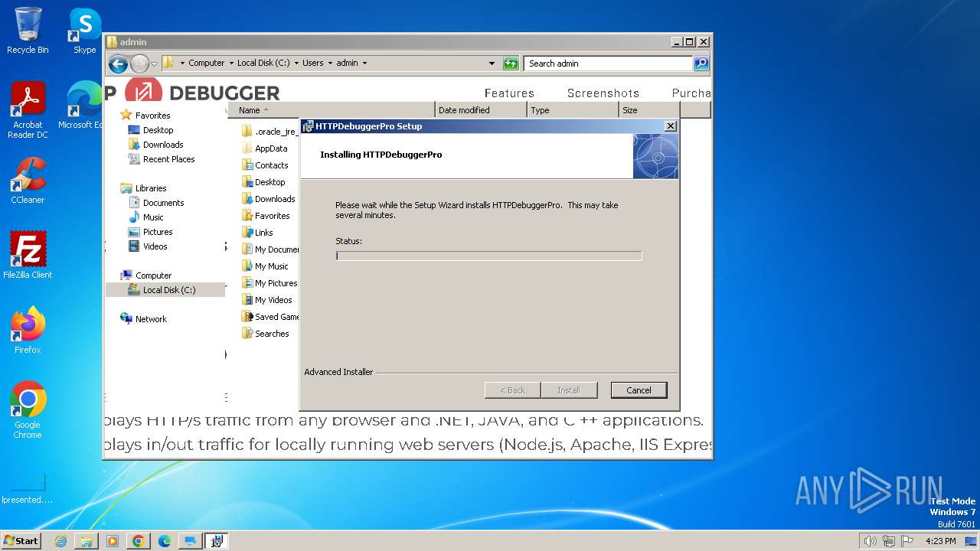Image resolution: width=980 pixels, height=551 pixels.
Task: Select the AppData folder
Action: coord(265,148)
